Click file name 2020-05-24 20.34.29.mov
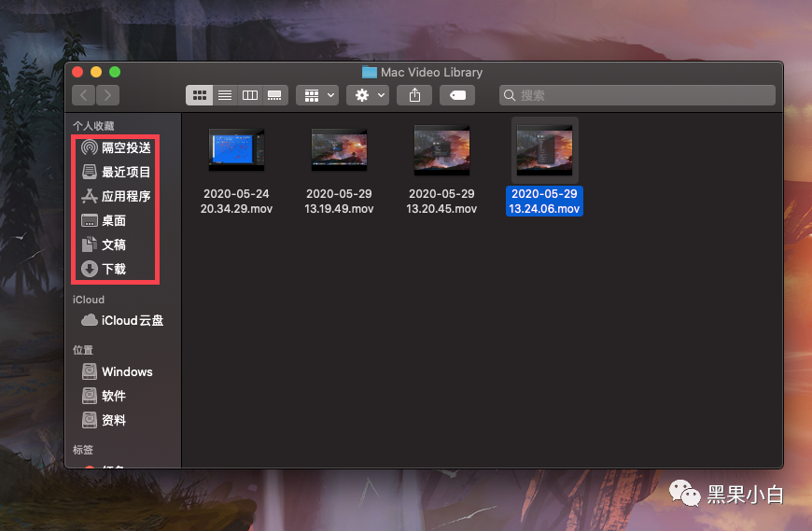 (x=237, y=202)
